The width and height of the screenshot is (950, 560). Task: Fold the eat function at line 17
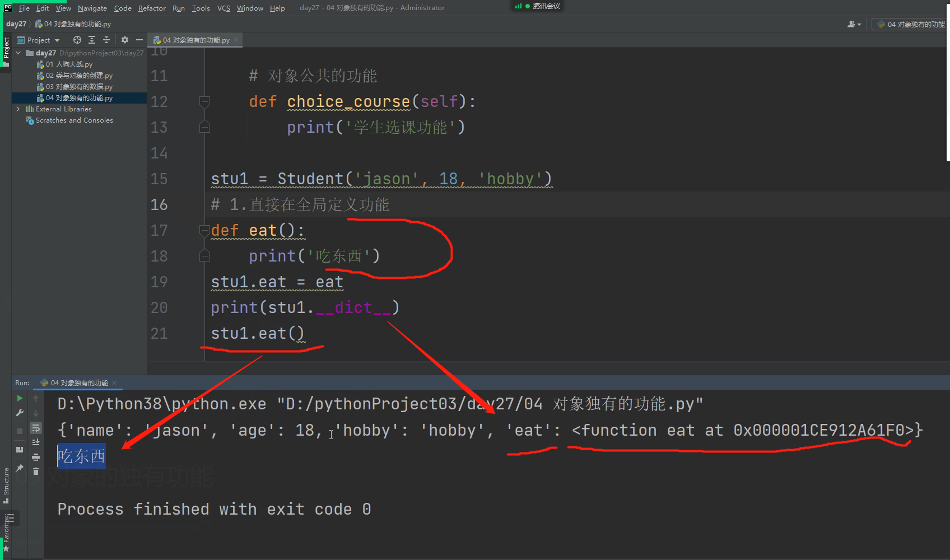[x=205, y=230]
